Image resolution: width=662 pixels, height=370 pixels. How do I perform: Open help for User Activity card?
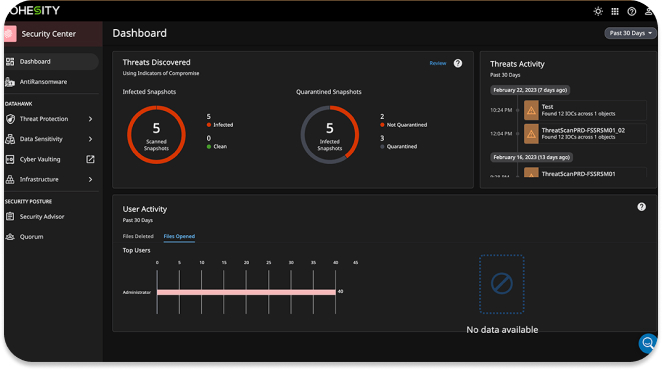[x=641, y=207]
